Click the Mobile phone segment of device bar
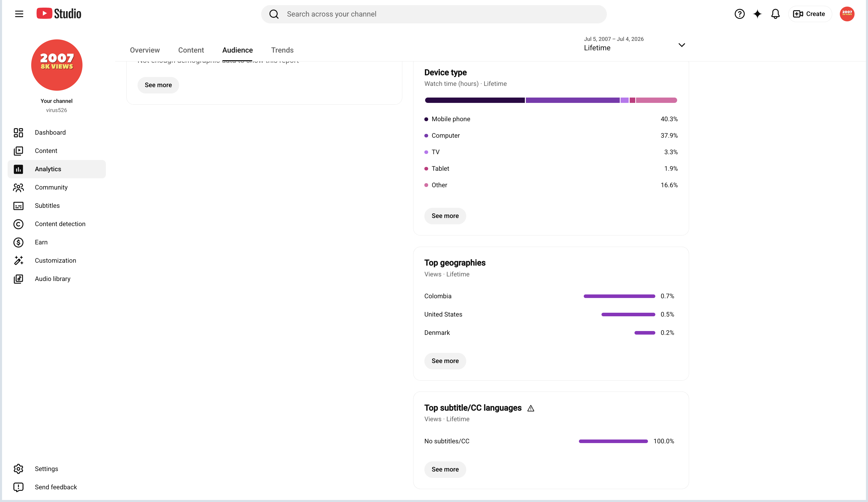The image size is (868, 502). [475, 100]
